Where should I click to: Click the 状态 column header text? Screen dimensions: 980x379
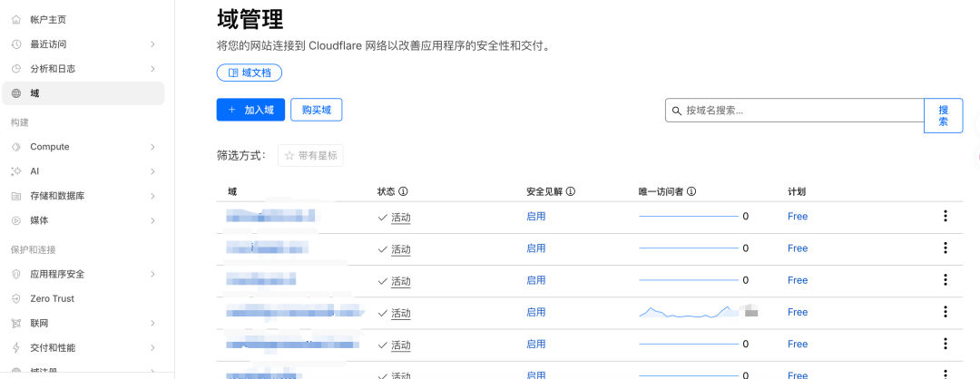387,191
